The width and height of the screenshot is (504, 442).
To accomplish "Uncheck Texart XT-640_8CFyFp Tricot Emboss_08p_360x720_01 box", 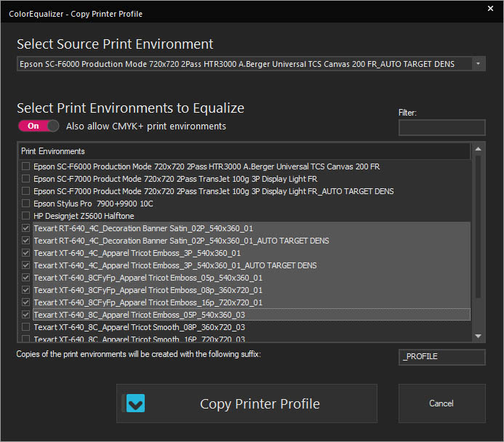I will pyautogui.click(x=25, y=290).
